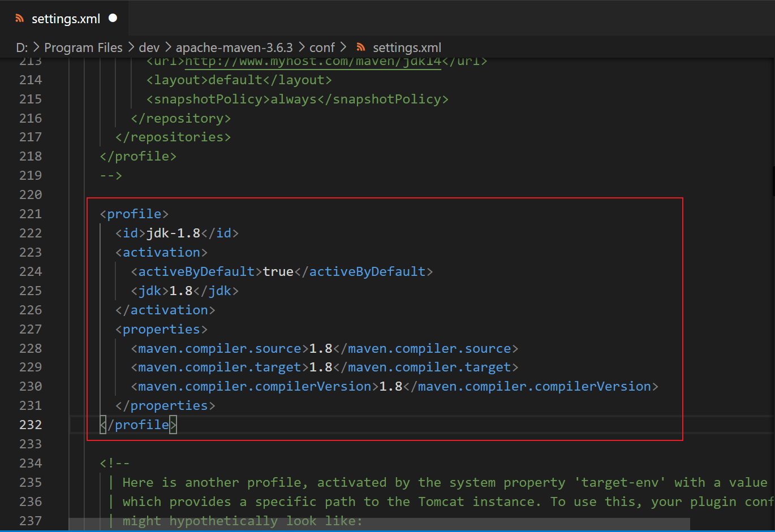Click the XML icon in breadcrumb path

(361, 47)
